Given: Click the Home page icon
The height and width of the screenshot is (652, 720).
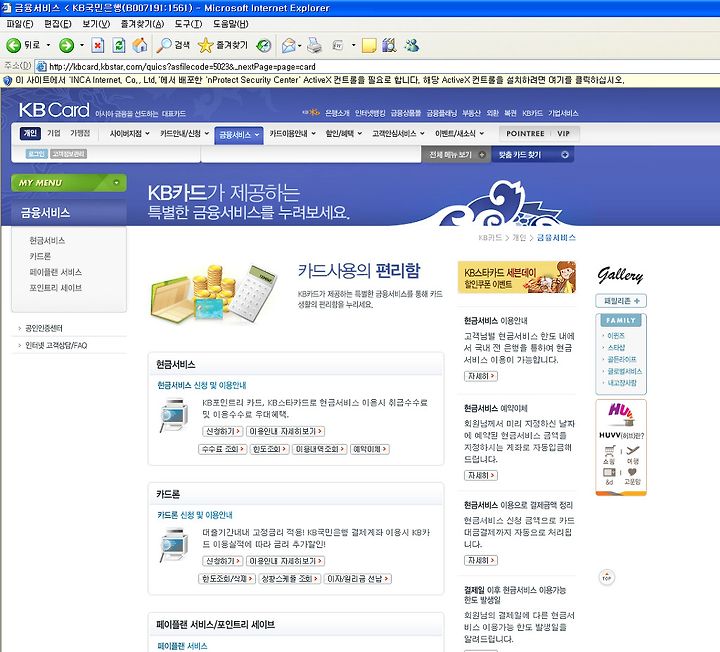Looking at the screenshot, I should coord(140,45).
